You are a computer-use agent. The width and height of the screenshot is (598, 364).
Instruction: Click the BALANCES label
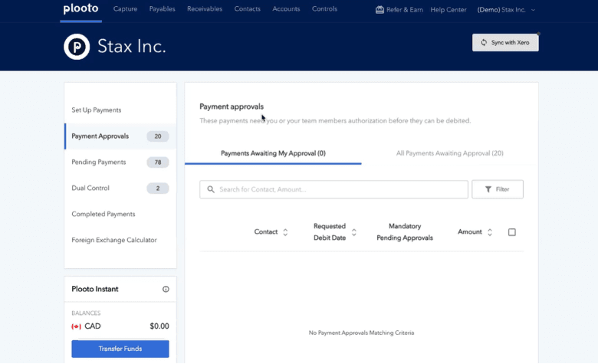(86, 313)
